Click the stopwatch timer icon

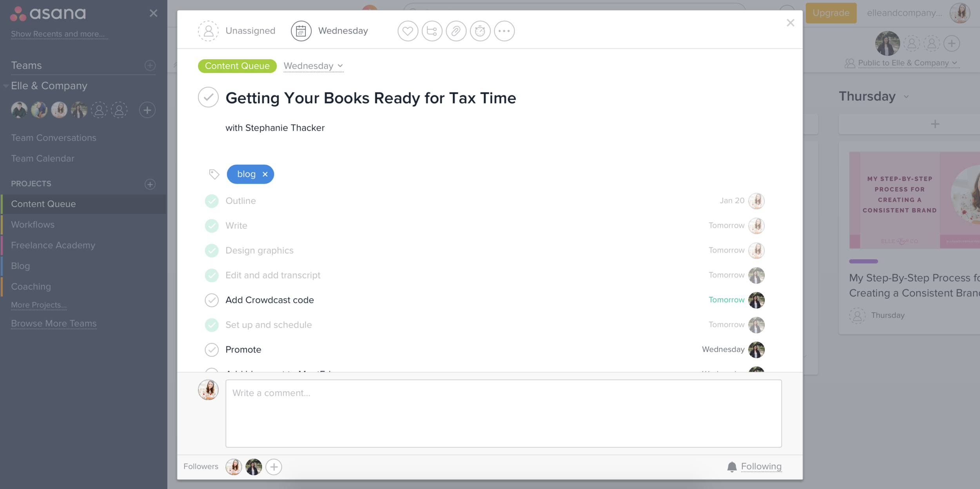(480, 31)
